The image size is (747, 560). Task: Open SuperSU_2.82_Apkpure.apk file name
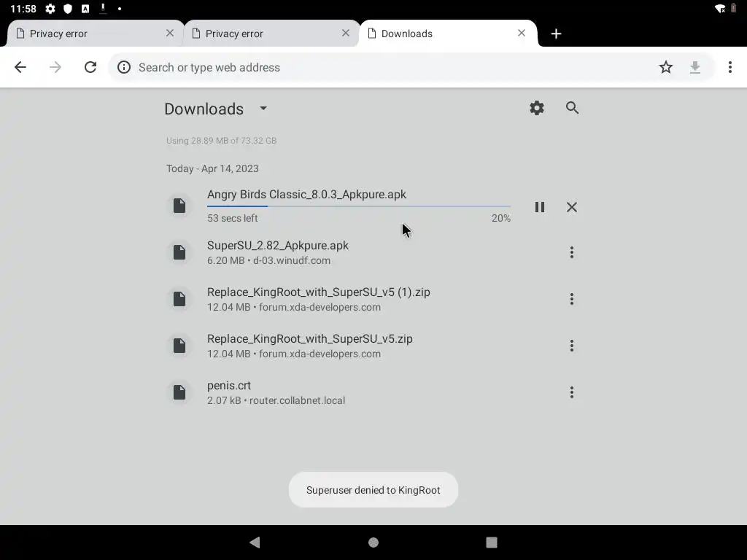click(x=278, y=245)
